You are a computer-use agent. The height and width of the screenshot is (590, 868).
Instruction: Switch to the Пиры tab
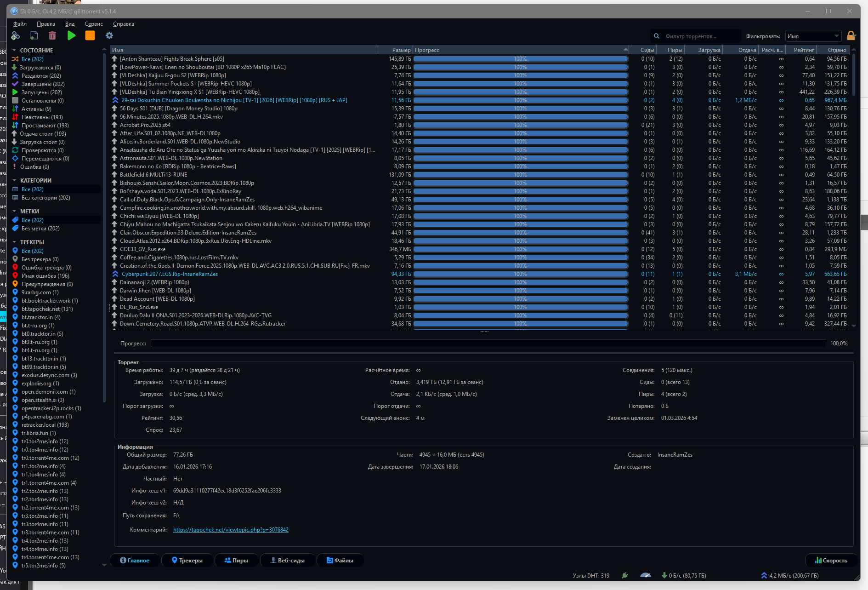(x=236, y=560)
